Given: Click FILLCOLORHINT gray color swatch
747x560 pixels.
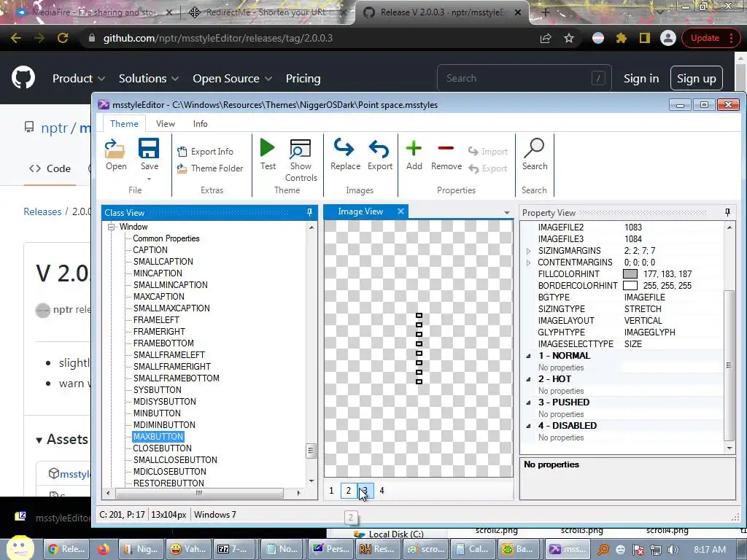Looking at the screenshot, I should pos(630,274).
